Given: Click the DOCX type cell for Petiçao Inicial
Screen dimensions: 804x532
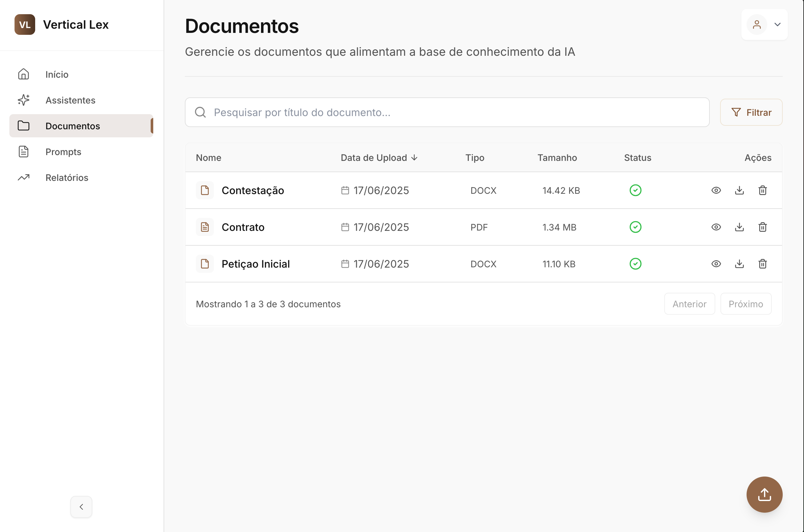Looking at the screenshot, I should (484, 264).
